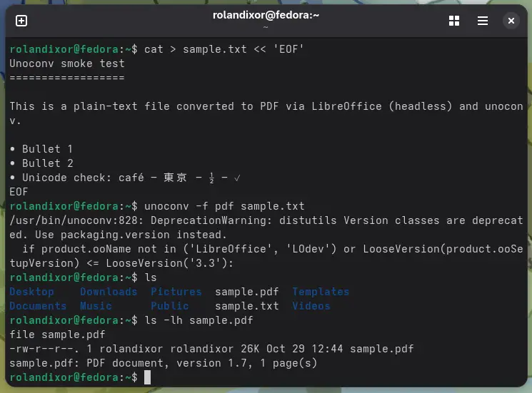
Task: Click the -rw-r--r-- file permissions text
Action: click(44, 349)
